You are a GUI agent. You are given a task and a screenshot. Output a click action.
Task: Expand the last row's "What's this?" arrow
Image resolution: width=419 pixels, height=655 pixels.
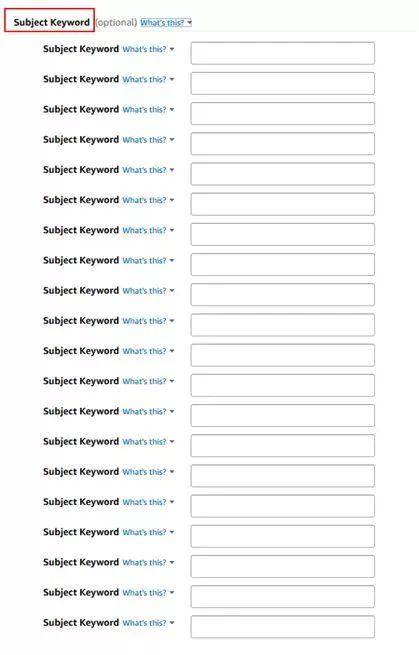[x=172, y=623]
